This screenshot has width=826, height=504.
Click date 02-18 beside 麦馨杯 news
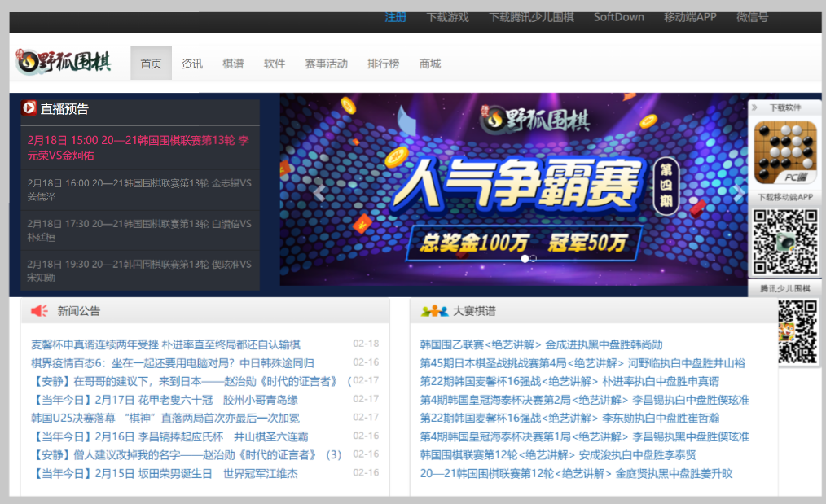point(366,344)
